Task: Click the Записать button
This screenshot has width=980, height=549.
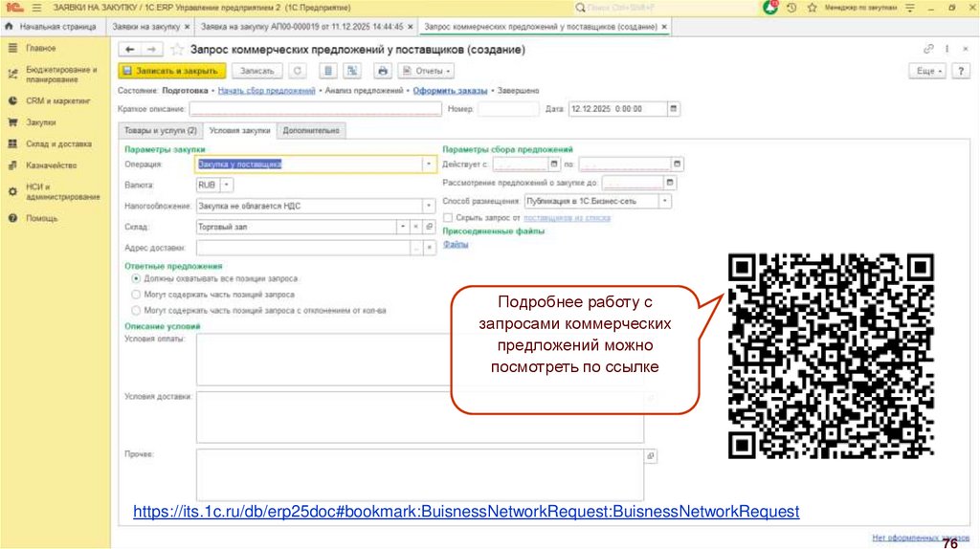Action: pos(256,71)
